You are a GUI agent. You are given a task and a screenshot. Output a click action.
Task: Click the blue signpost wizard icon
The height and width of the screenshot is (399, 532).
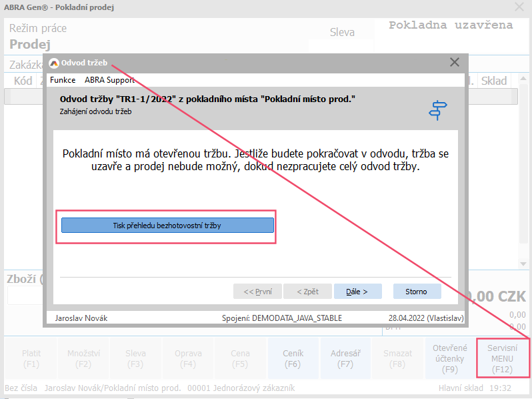438,110
